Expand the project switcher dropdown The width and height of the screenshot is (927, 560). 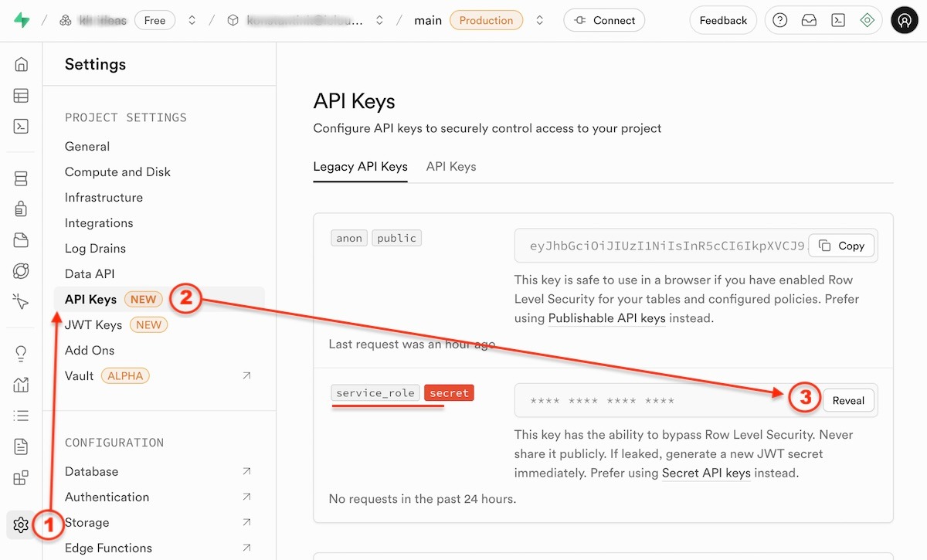379,20
